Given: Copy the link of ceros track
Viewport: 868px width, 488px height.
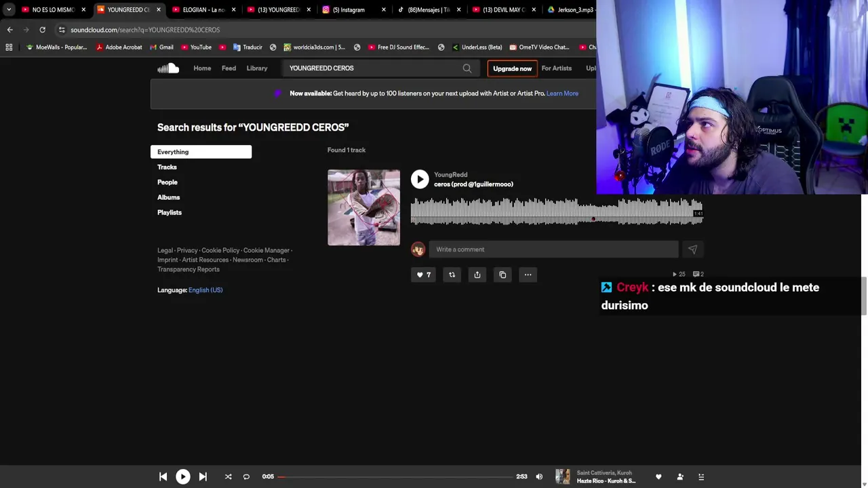Looking at the screenshot, I should click(x=502, y=274).
